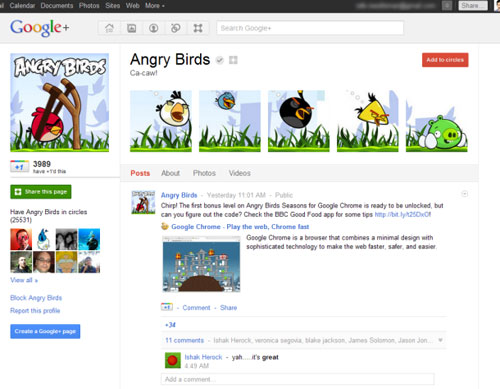Open Web in the top bar
Image resolution: width=500 pixels, height=389 pixels.
coord(133,6)
